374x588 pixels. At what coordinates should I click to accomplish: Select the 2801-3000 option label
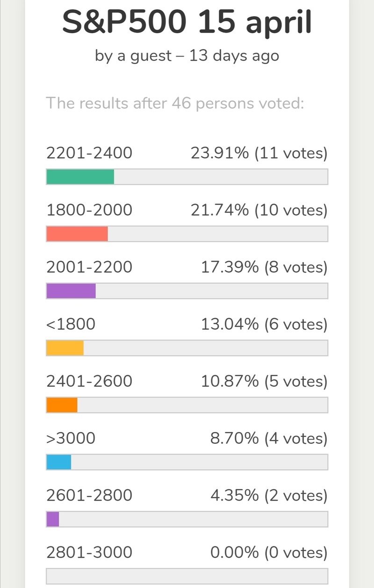89,553
